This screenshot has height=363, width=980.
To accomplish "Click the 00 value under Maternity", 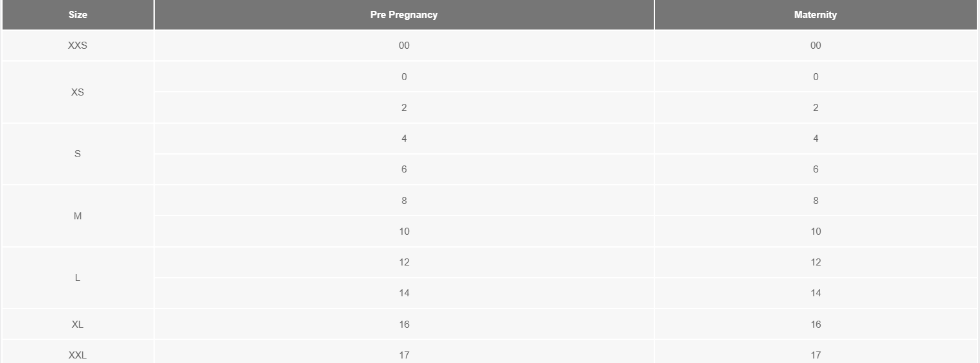I will point(816,46).
